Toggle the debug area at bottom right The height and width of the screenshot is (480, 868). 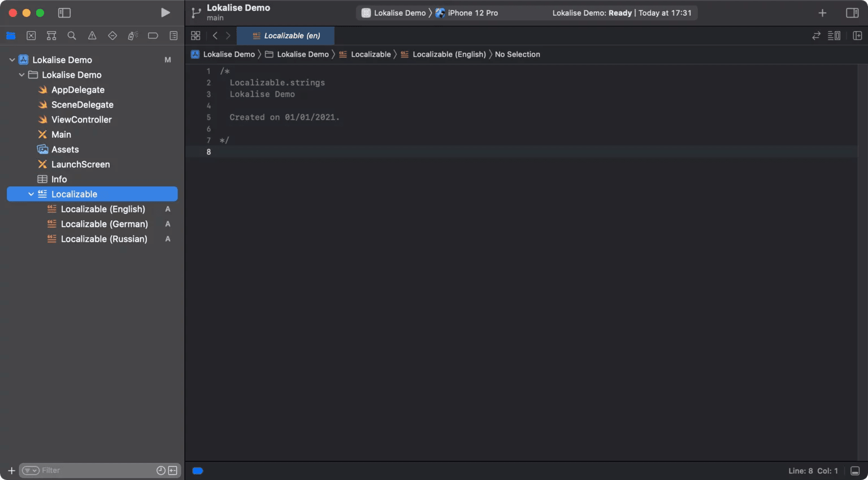[855, 470]
